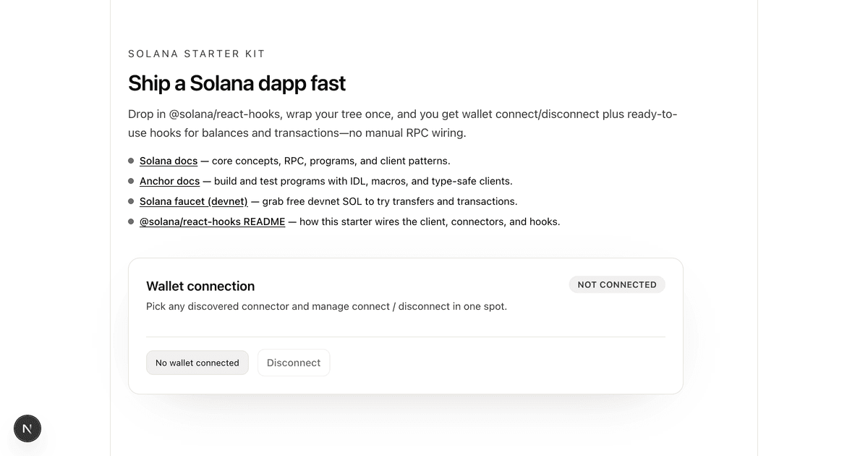Click the divider line inside the wallet card
Viewport: 868px width, 456px height.
(405, 336)
